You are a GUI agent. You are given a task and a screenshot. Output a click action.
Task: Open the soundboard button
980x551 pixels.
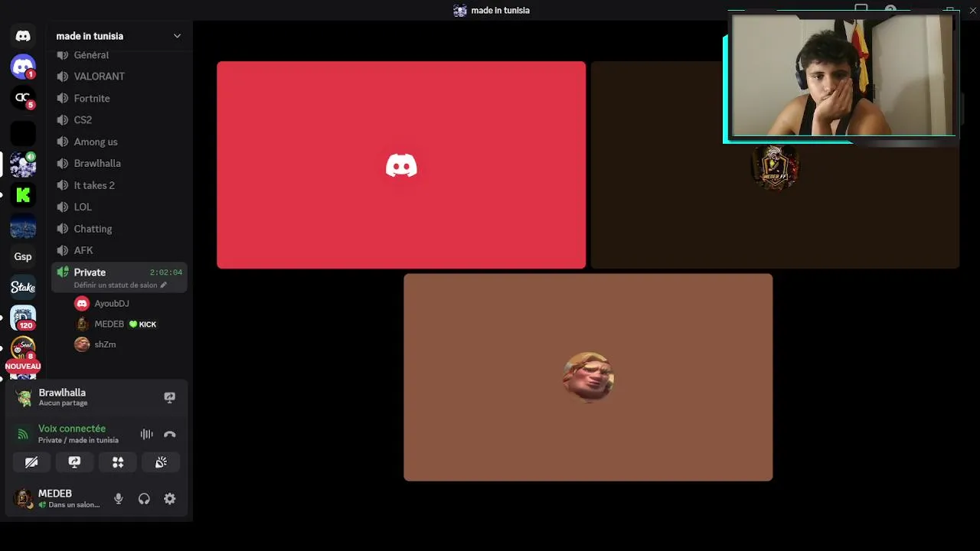click(161, 462)
